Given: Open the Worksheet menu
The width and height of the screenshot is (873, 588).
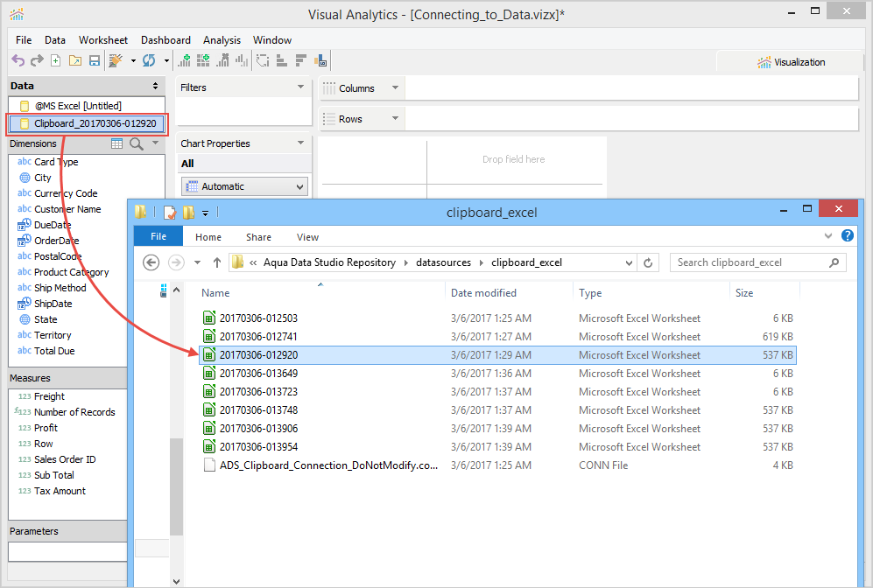Looking at the screenshot, I should [x=102, y=40].
